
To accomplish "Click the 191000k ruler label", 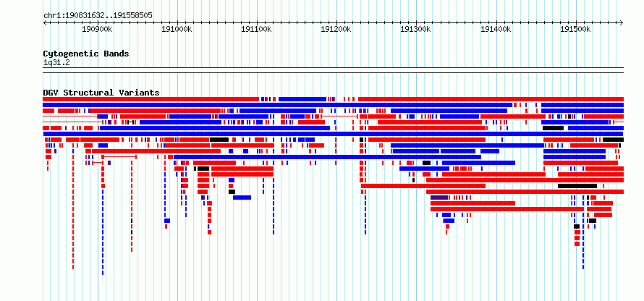I will (177, 29).
